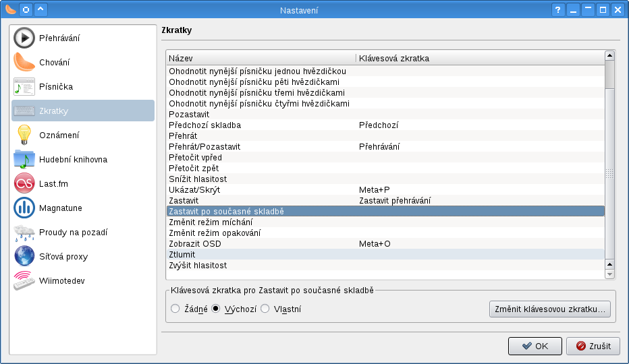Open the Písnička song info icon
The image size is (629, 364).
(x=24, y=86)
